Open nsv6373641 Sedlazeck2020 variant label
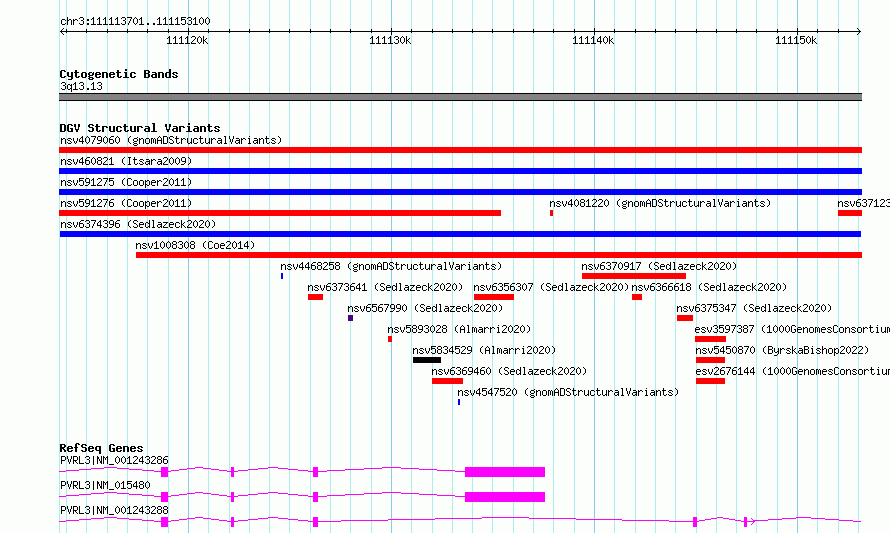This screenshot has height=533, width=890. point(385,287)
